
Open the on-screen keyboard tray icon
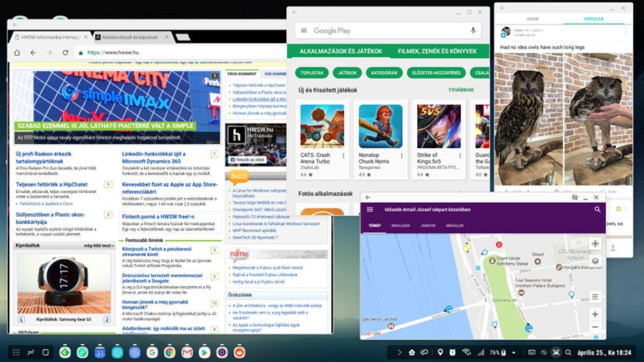click(532, 352)
